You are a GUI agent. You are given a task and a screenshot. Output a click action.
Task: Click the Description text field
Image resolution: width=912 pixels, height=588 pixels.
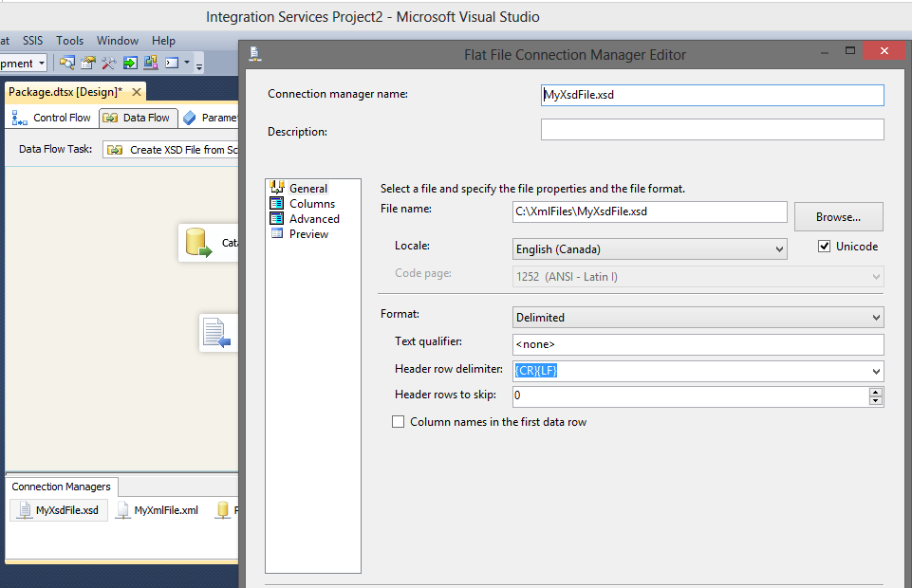coord(713,130)
